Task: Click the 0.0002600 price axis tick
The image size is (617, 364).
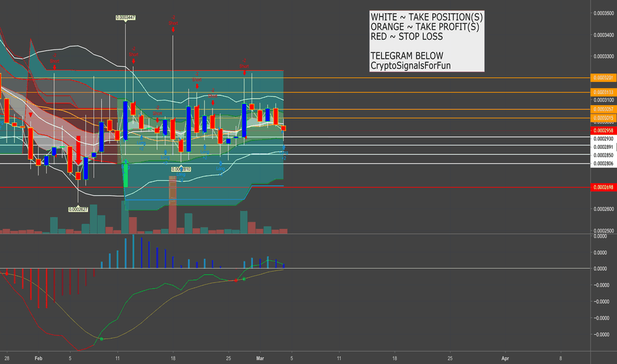Action: pyautogui.click(x=604, y=209)
